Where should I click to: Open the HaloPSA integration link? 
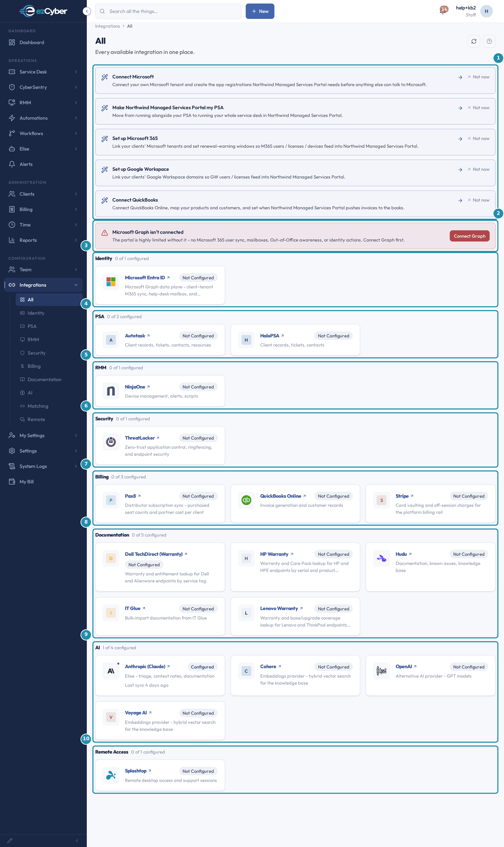[x=272, y=336]
